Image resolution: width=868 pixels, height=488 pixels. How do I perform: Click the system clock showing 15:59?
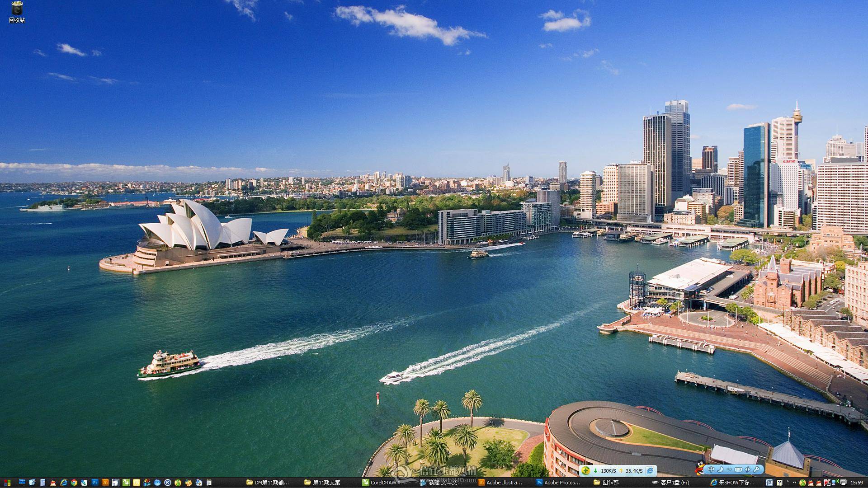pyautogui.click(x=857, y=483)
